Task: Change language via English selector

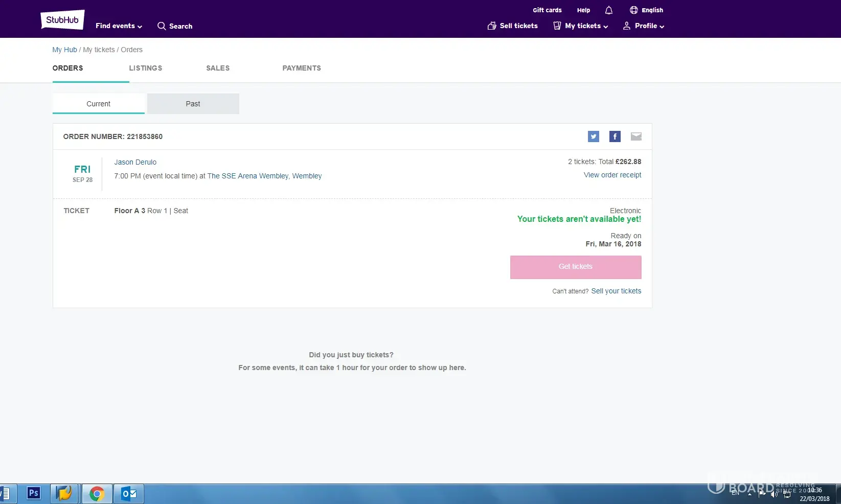Action: [x=646, y=10]
